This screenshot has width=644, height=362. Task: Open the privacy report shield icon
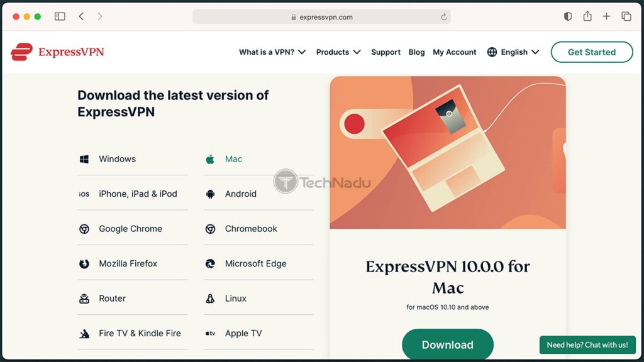click(568, 16)
